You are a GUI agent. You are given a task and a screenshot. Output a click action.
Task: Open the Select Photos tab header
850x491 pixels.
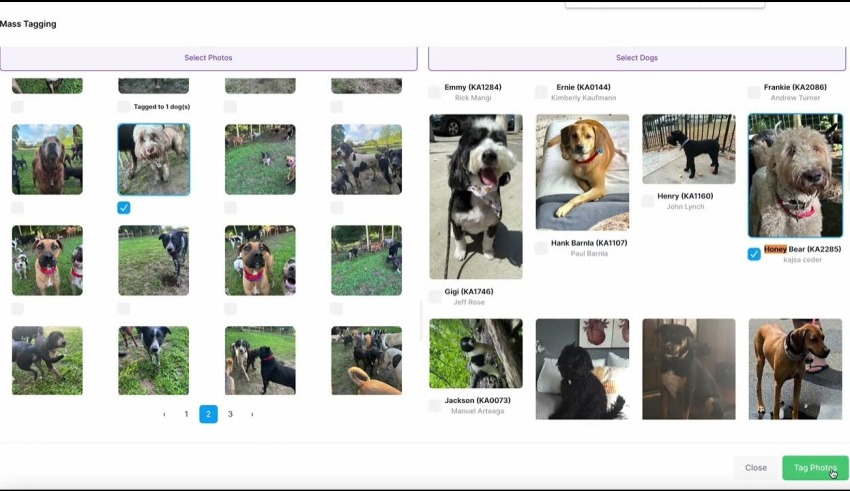click(208, 58)
